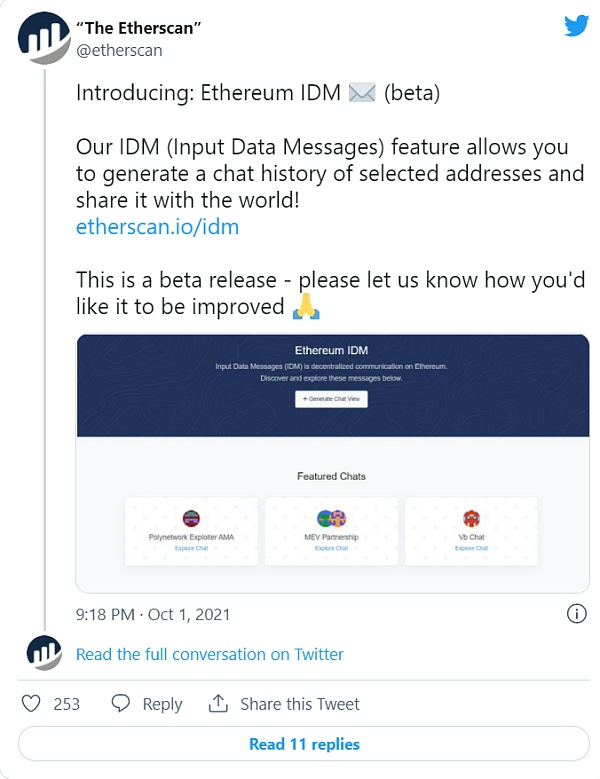This screenshot has width=600, height=779.
Task: Open the tweet info circle icon
Action: pyautogui.click(x=576, y=613)
